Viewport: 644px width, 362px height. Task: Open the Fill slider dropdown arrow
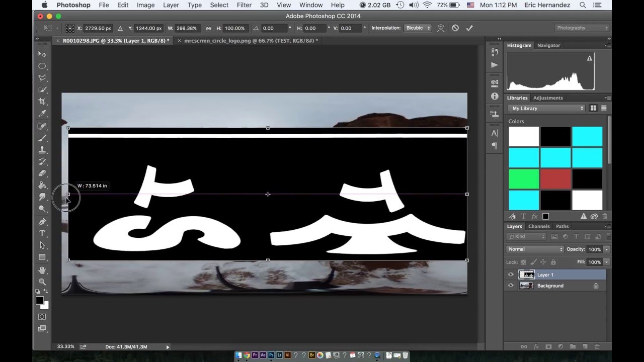607,262
